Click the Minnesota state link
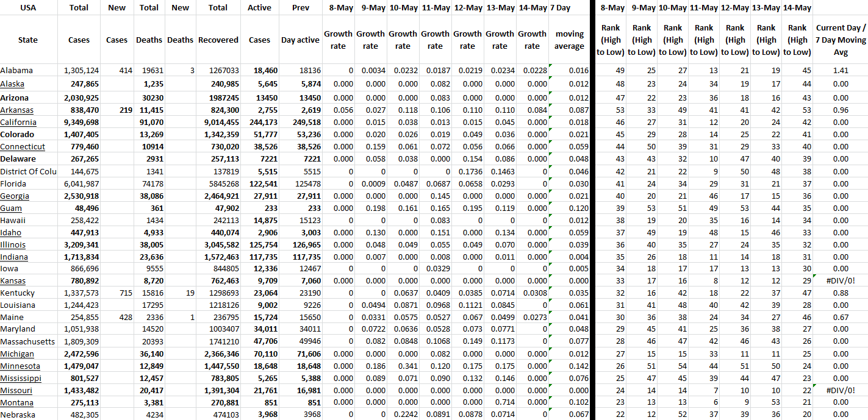868x420 pixels. [20, 366]
